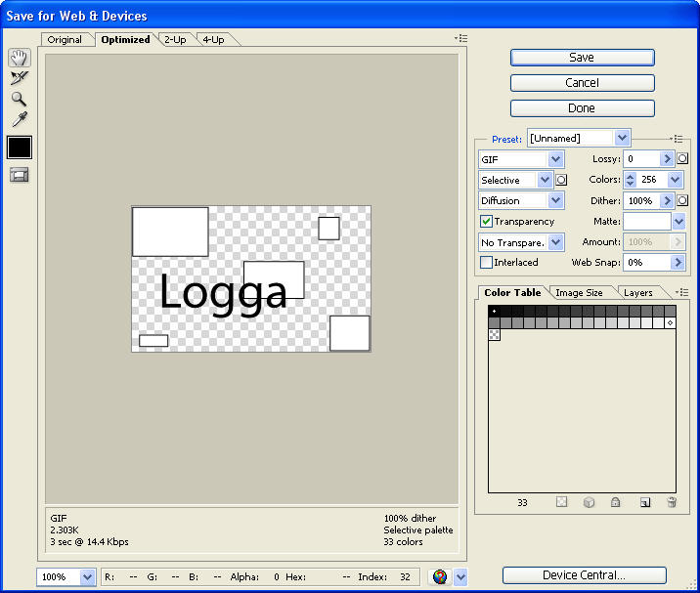
Task: Click the Save button
Action: click(582, 58)
